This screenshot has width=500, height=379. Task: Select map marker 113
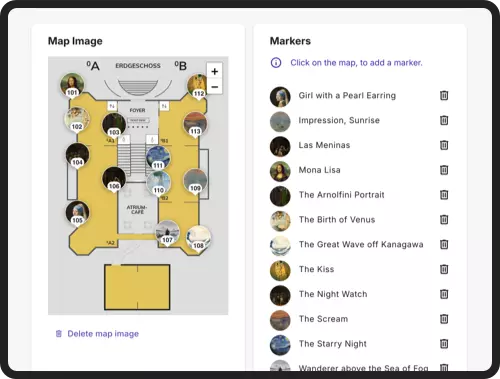[195, 124]
